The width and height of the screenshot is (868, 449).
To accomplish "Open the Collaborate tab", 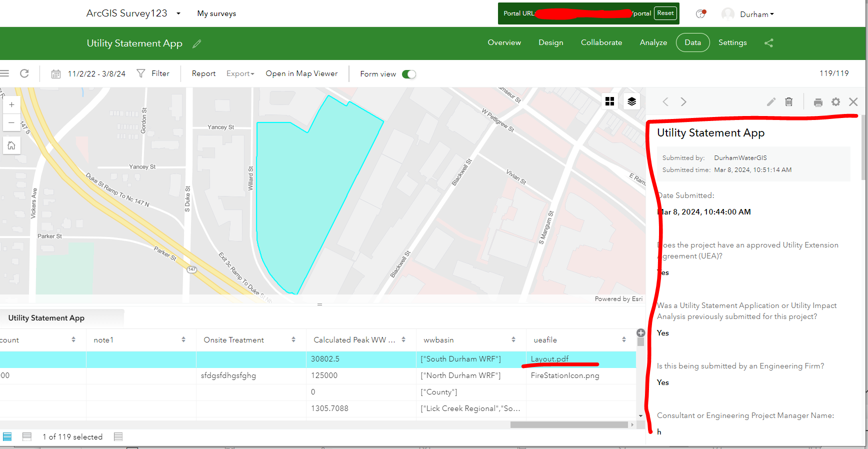I will coord(601,42).
